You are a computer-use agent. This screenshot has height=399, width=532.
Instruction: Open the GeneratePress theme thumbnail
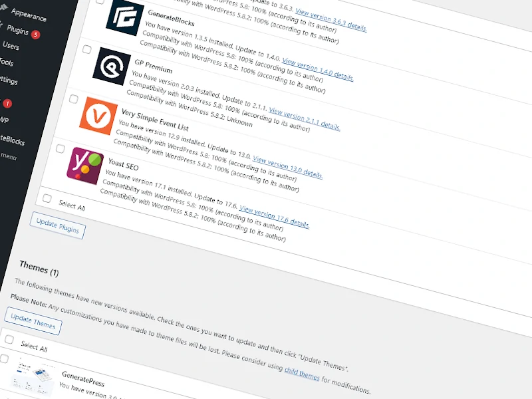pos(33,376)
